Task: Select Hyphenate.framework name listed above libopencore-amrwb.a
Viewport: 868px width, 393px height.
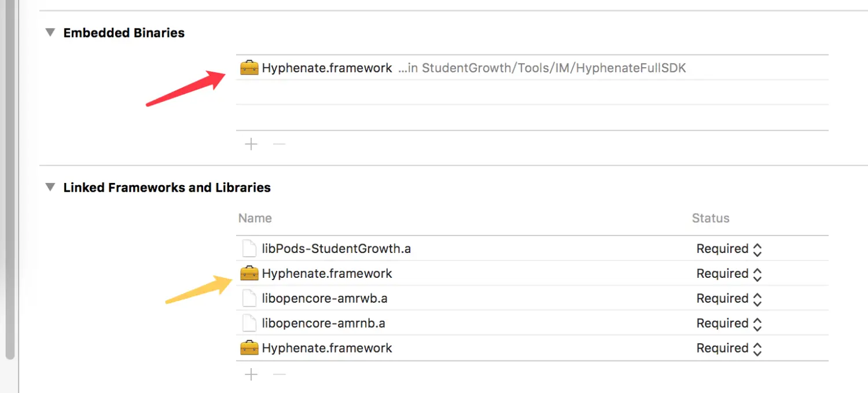Action: [x=327, y=273]
